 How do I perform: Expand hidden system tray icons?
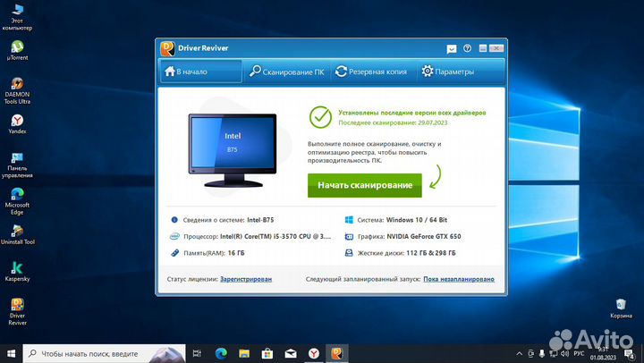519,353
